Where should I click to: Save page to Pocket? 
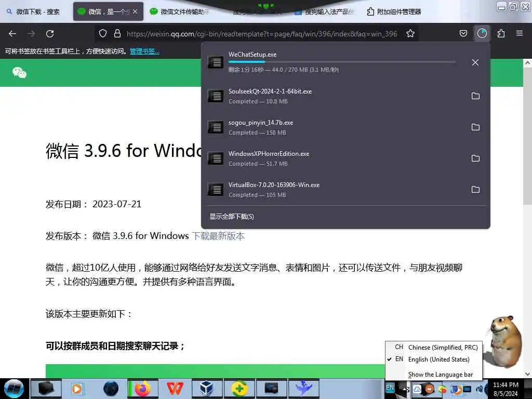tap(463, 33)
